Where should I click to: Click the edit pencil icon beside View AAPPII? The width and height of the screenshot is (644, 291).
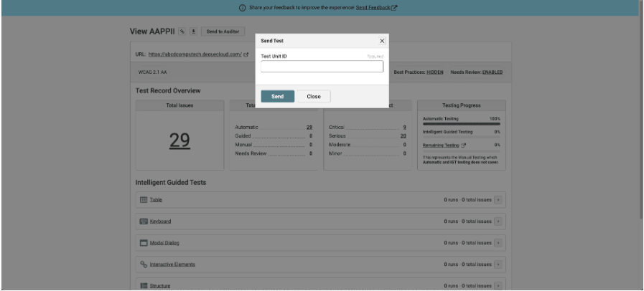(182, 32)
